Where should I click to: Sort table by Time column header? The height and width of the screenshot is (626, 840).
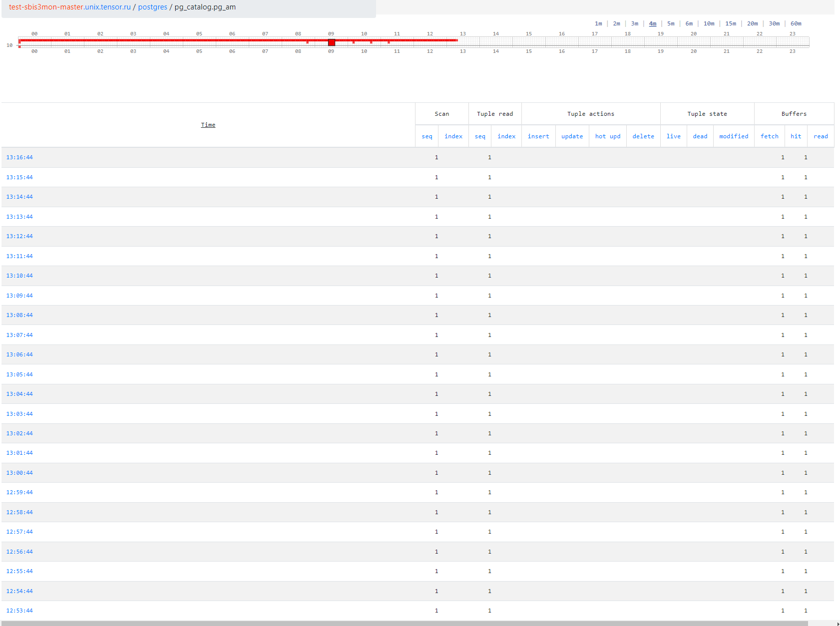tap(208, 125)
